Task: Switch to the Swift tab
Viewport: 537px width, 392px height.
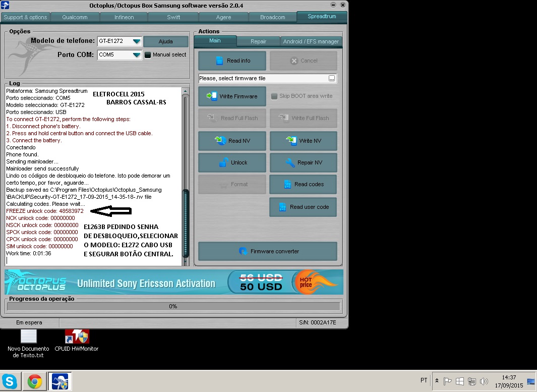Action: [x=173, y=17]
